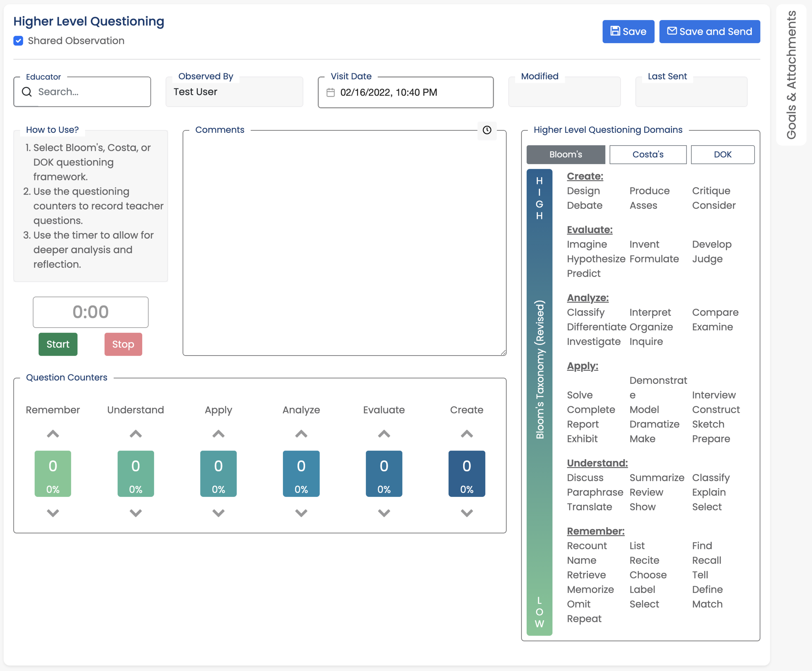
Task: Uncheck the Shared Observation checkbox
Action: pyautogui.click(x=18, y=41)
